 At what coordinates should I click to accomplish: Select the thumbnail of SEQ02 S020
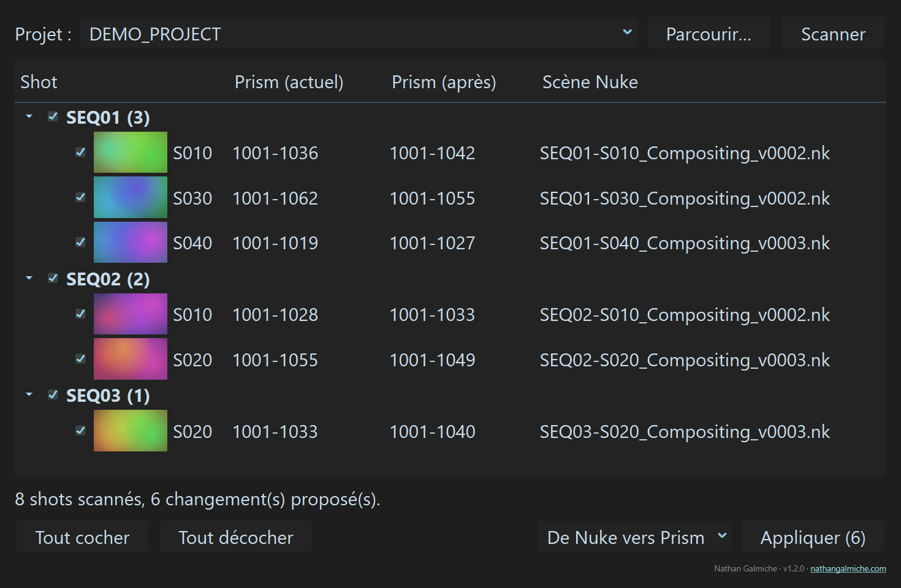click(x=131, y=359)
